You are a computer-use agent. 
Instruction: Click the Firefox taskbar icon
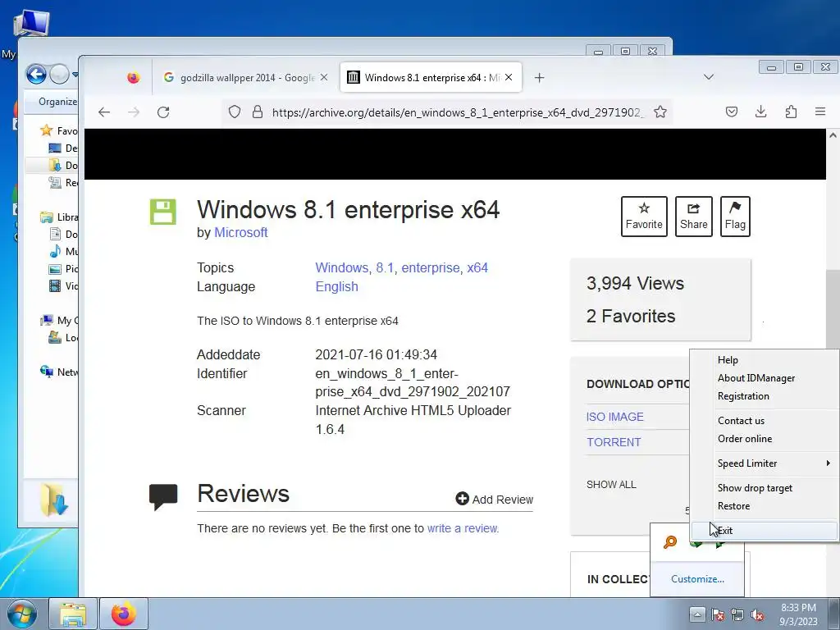124,614
